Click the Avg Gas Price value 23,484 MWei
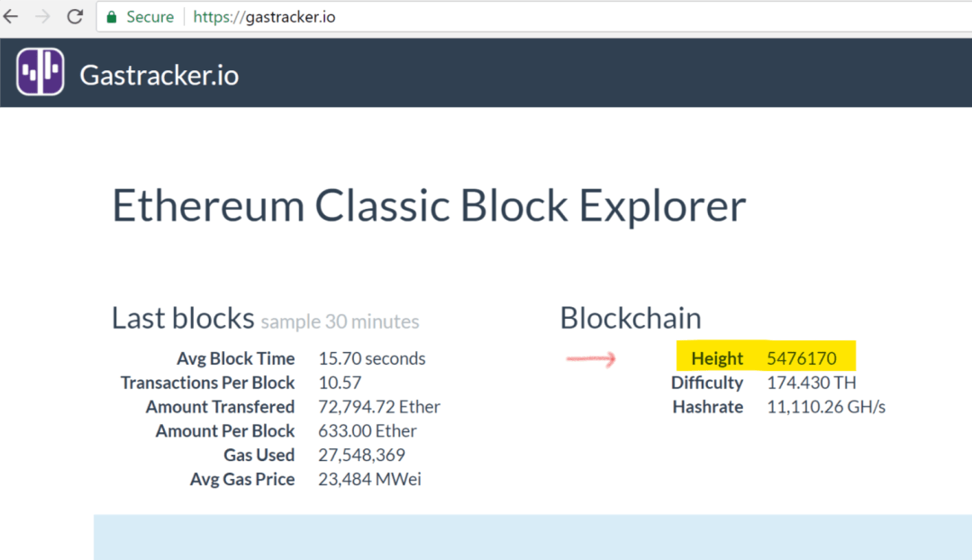Image resolution: width=972 pixels, height=560 pixels. pyautogui.click(x=369, y=479)
